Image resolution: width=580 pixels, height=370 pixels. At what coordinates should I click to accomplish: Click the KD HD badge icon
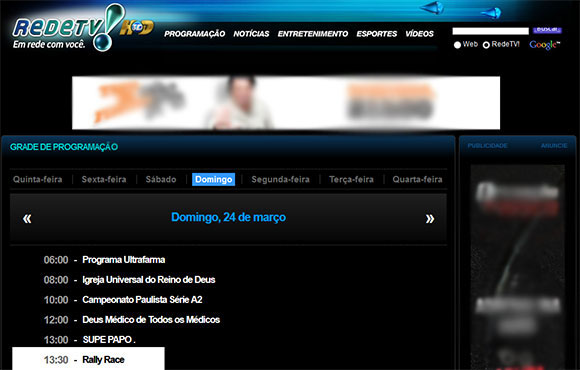tap(136, 27)
